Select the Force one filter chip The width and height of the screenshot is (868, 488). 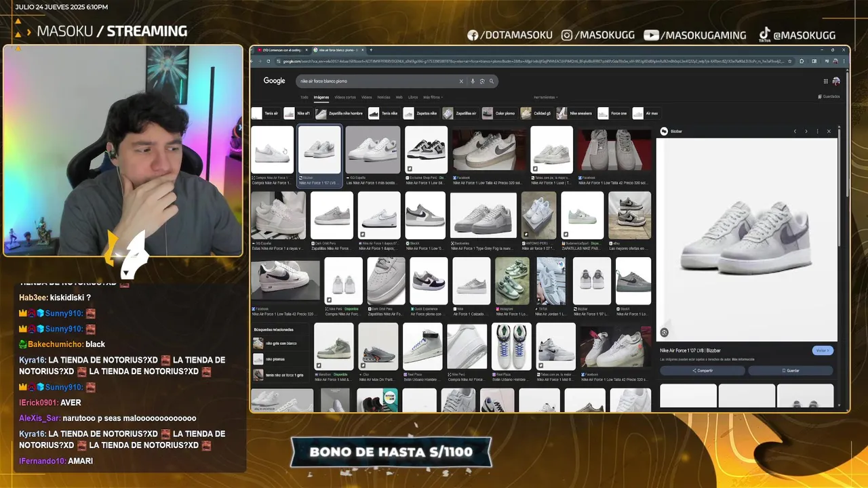coord(613,113)
